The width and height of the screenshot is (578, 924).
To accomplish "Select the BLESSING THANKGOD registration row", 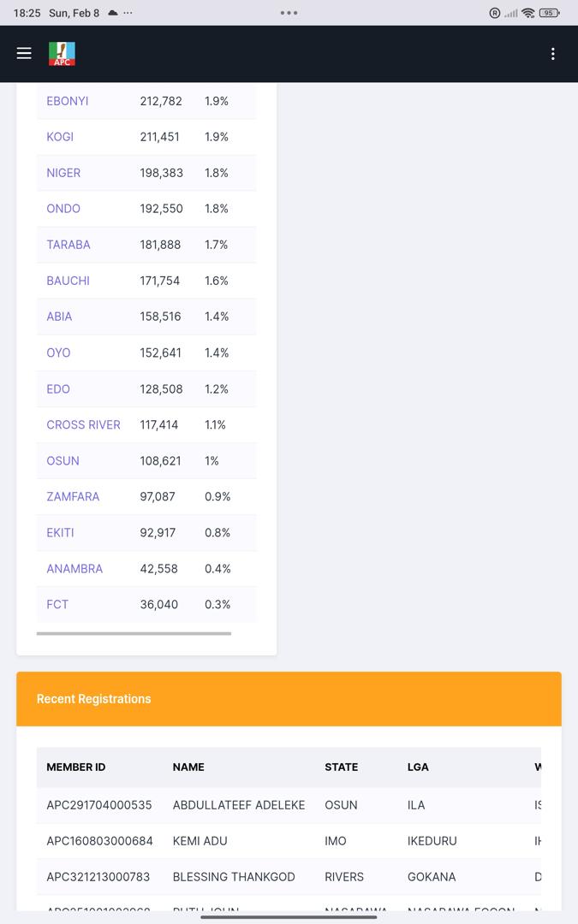I will (x=234, y=877).
